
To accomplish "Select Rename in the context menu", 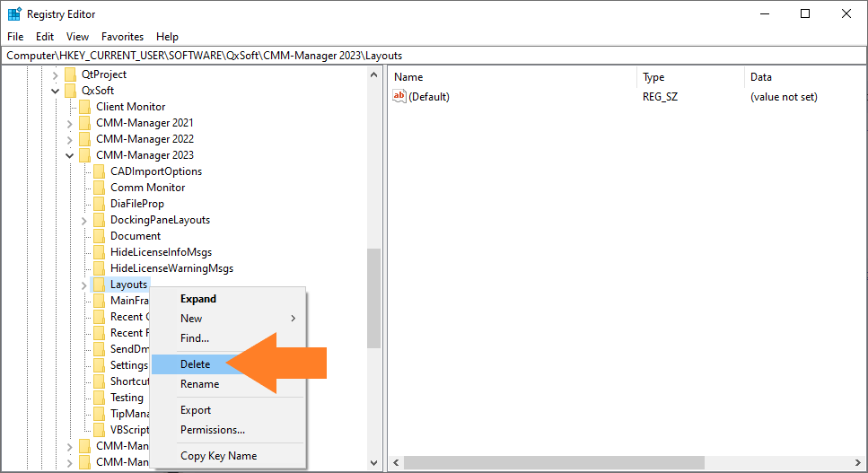I will (199, 384).
